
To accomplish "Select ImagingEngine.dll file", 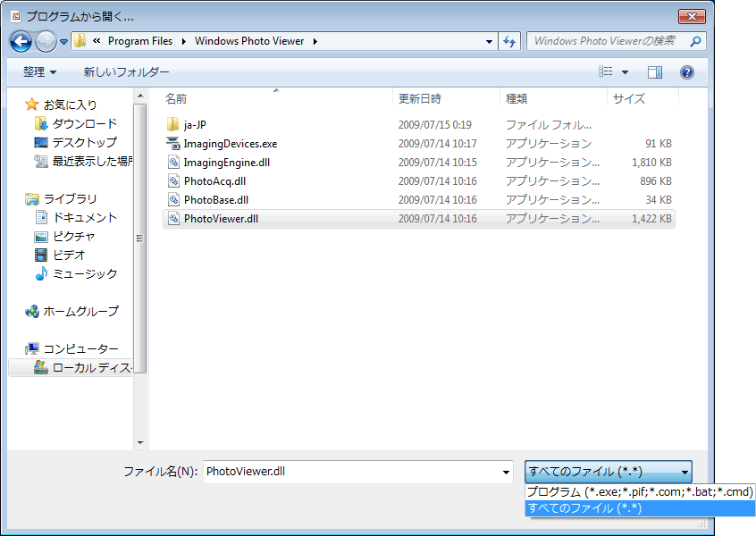I will tap(419, 163).
